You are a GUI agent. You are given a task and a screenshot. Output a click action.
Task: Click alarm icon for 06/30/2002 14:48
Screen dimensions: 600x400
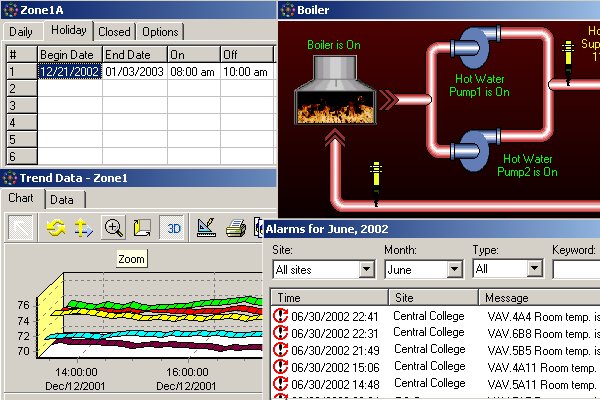[280, 383]
